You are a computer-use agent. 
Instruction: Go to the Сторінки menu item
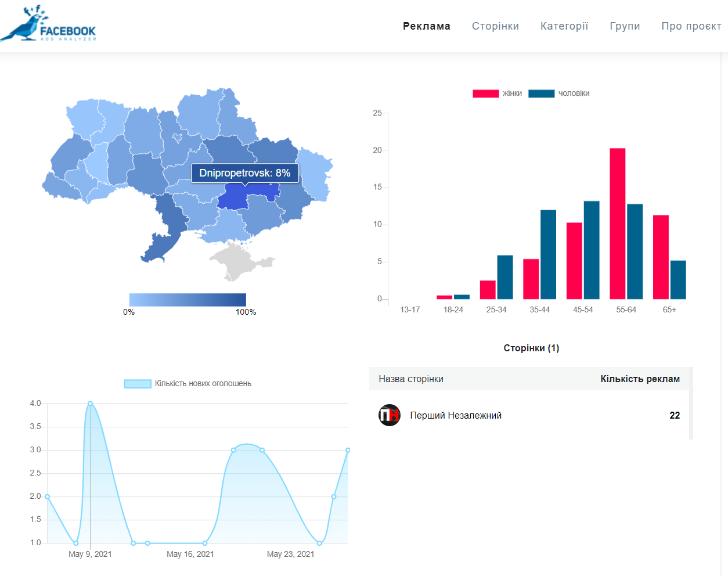tap(495, 26)
